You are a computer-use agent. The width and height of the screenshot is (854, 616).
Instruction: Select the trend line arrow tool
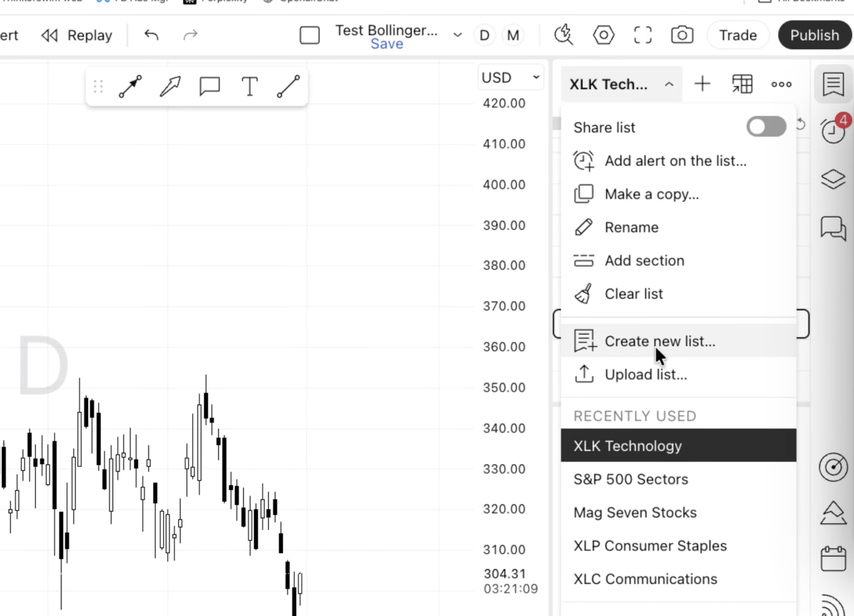[x=130, y=86]
